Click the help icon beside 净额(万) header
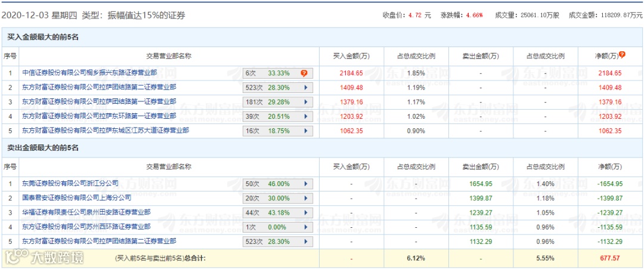Image resolution: width=644 pixels, height=269 pixels. (x=622, y=55)
